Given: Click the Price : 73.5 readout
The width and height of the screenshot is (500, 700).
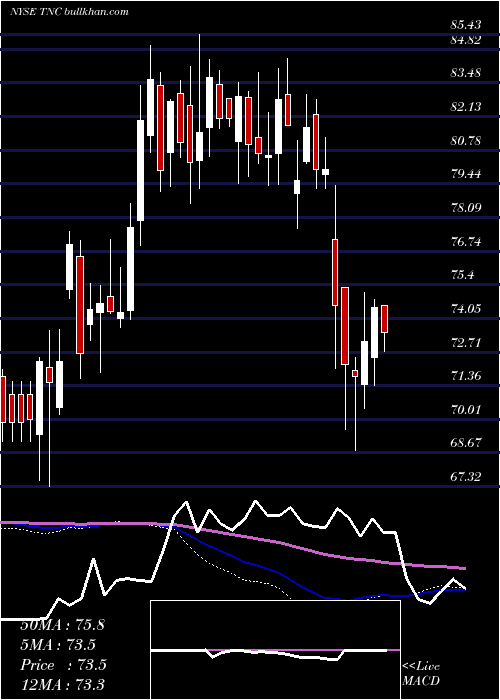Looking at the screenshot, I should click(63, 665).
